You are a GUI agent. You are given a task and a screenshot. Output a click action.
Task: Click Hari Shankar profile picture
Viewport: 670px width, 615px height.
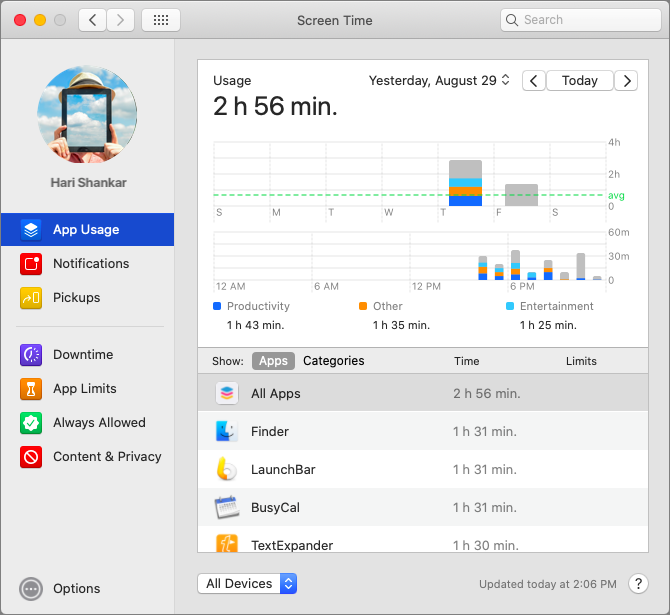pos(89,116)
